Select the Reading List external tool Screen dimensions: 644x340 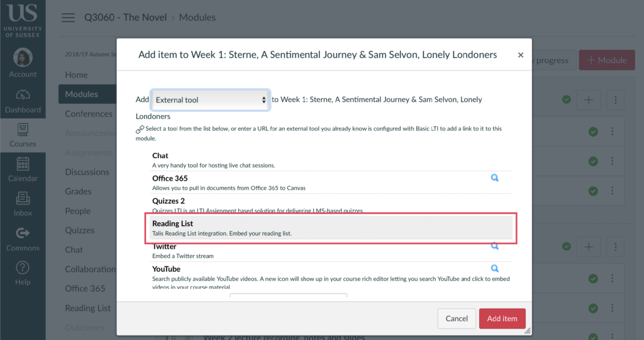click(331, 228)
